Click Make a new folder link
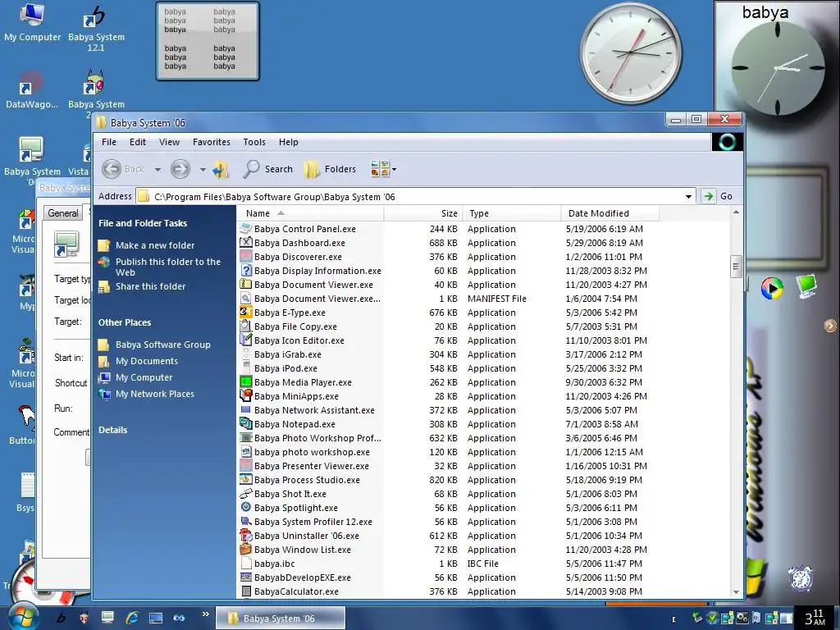Image resolution: width=840 pixels, height=630 pixels. tap(155, 245)
